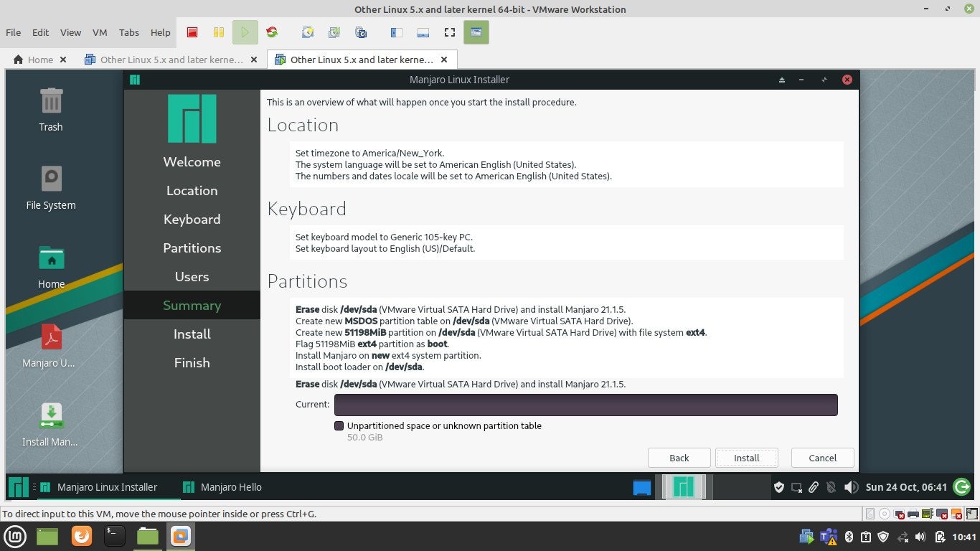Open the File System desktop icon
This screenshot has height=551, width=980.
tap(51, 188)
